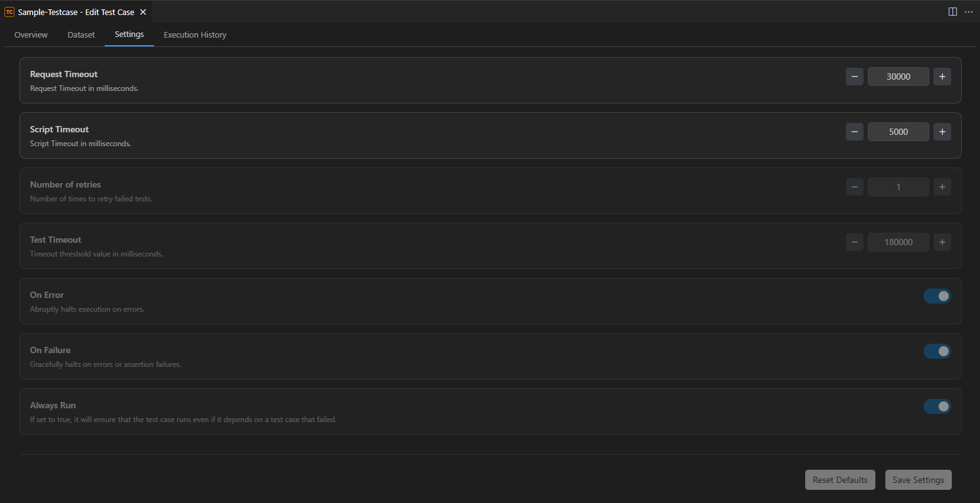Open the Overview tab
This screenshot has width=980, height=503.
click(31, 35)
